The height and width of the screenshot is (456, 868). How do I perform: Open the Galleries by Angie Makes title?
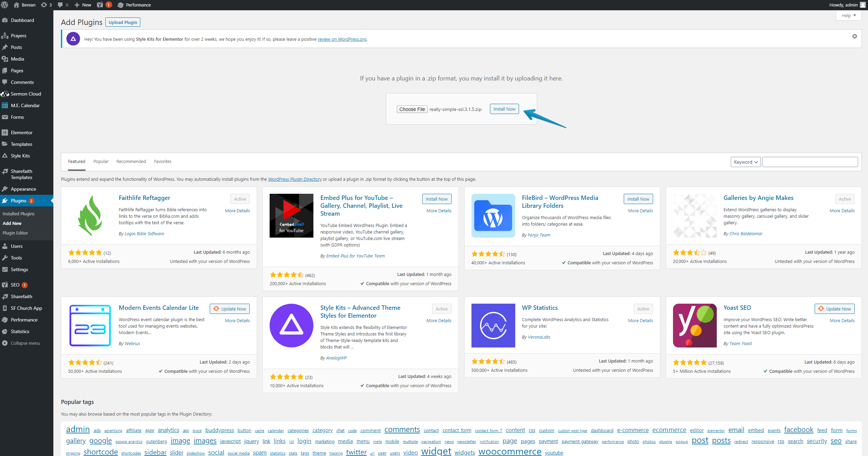(758, 198)
